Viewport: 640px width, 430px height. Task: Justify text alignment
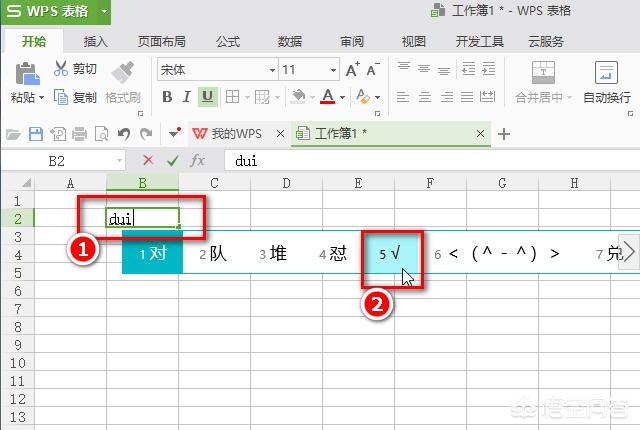point(467,97)
